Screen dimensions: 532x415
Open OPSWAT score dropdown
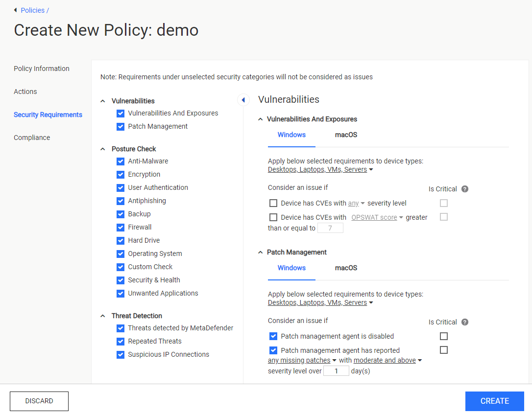pyautogui.click(x=377, y=217)
